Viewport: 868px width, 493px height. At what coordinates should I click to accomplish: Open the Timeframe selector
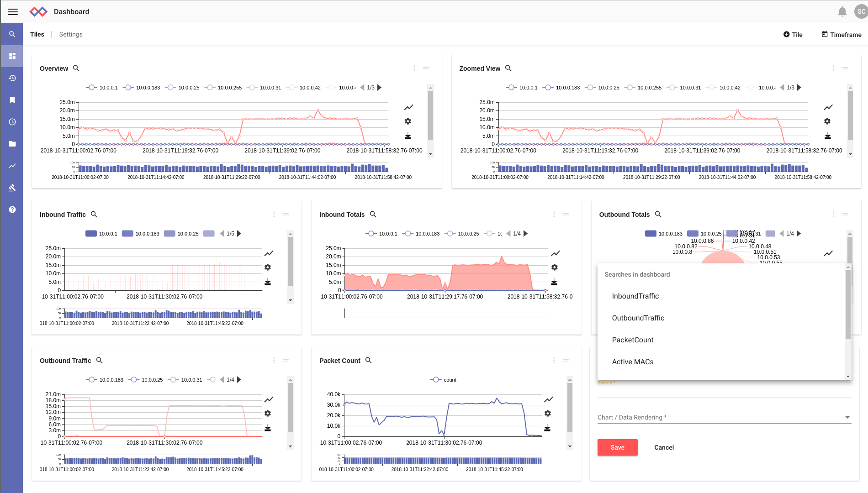[x=842, y=35]
